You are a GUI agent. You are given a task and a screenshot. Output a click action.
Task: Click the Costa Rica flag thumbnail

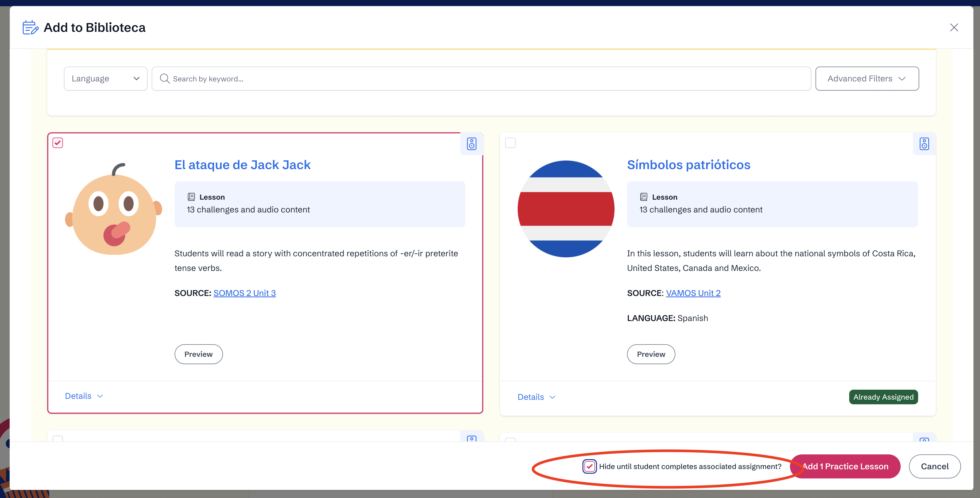coord(566,209)
